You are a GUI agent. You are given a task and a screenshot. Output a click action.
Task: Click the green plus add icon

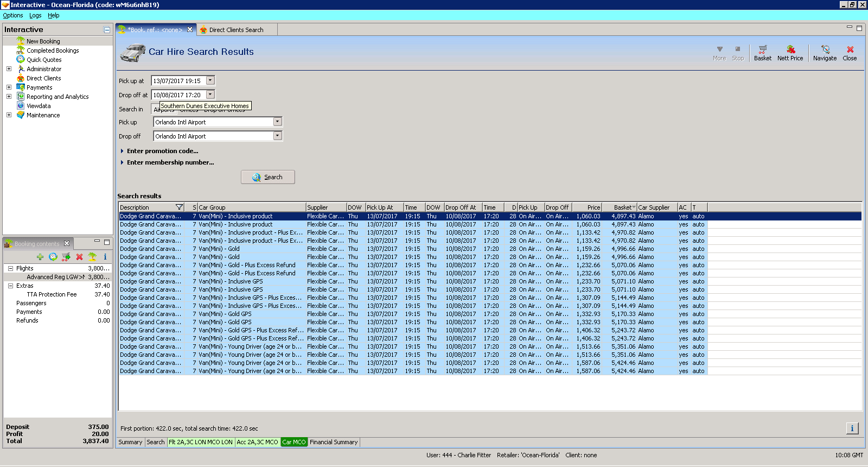click(40, 257)
